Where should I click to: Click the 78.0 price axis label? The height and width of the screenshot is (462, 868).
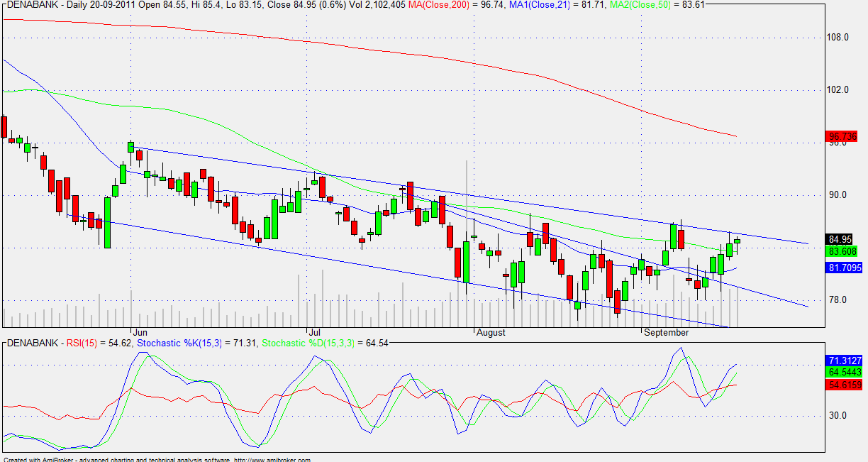click(836, 299)
